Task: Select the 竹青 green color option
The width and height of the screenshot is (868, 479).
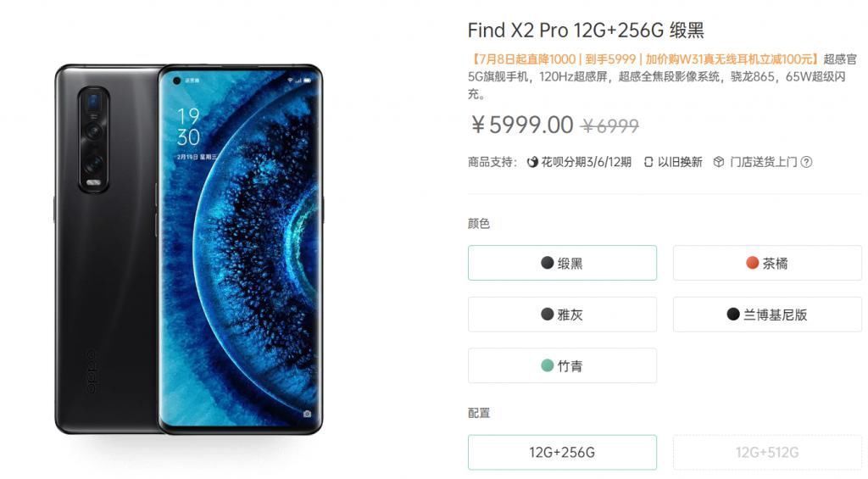Action: tap(563, 365)
